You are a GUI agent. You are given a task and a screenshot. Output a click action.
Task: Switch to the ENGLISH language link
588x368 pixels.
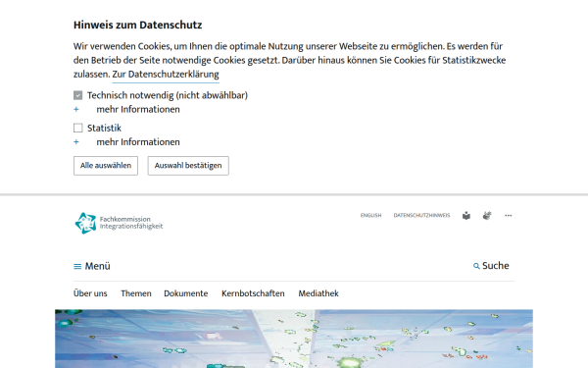coord(370,216)
